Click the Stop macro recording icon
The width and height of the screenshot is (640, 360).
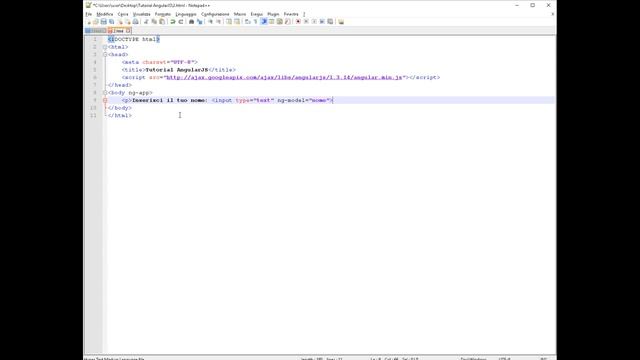point(306,22)
